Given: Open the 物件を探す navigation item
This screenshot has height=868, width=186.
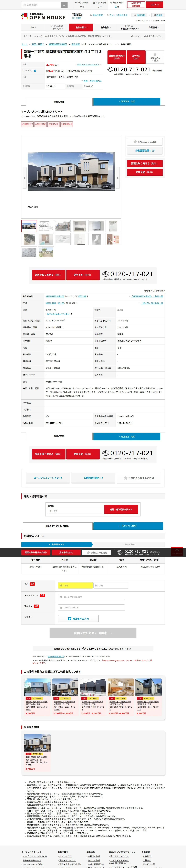Looking at the screenshot, I should coord(81,28).
